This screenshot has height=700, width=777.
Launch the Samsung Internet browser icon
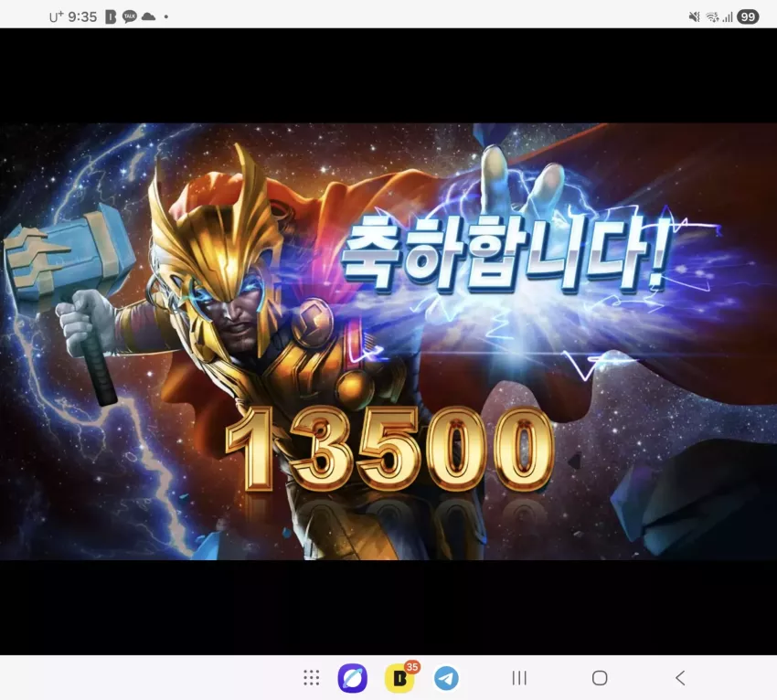point(353,678)
